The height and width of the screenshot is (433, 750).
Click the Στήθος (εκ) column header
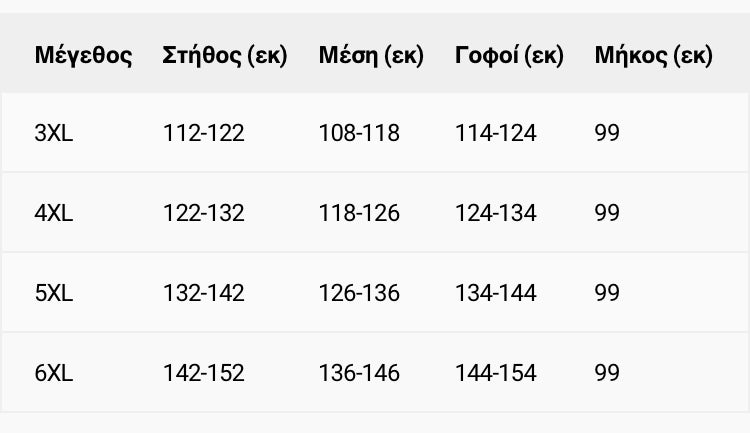tap(224, 55)
